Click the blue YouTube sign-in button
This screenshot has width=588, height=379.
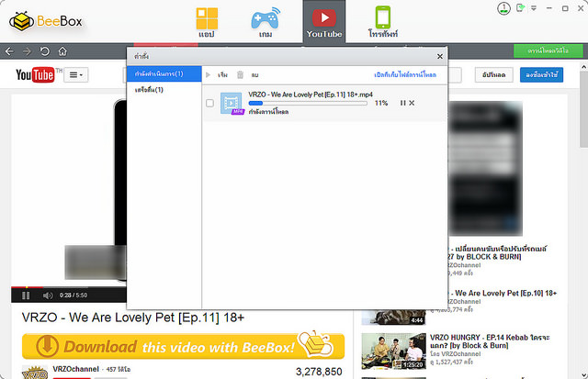tap(541, 75)
